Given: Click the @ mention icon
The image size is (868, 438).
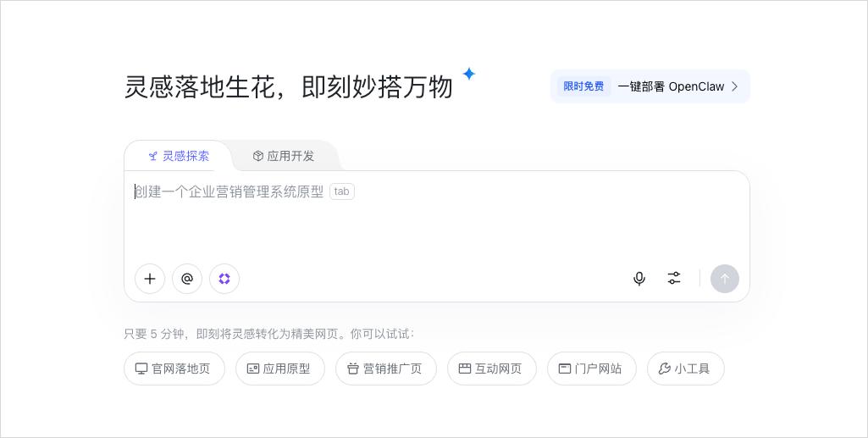Looking at the screenshot, I should [x=187, y=279].
